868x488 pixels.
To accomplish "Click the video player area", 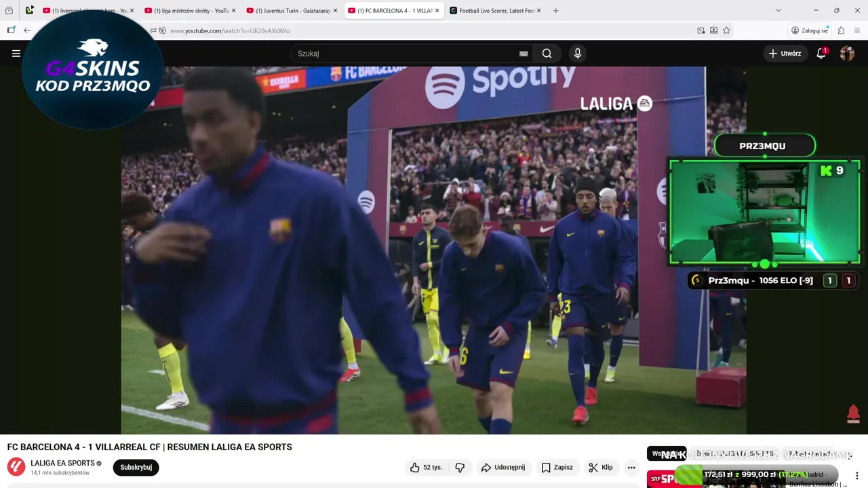I will (x=434, y=250).
